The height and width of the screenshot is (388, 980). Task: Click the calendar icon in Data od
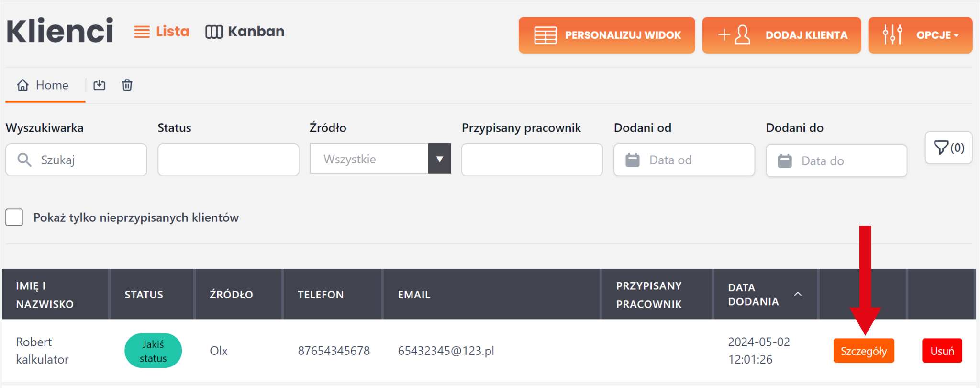point(632,160)
